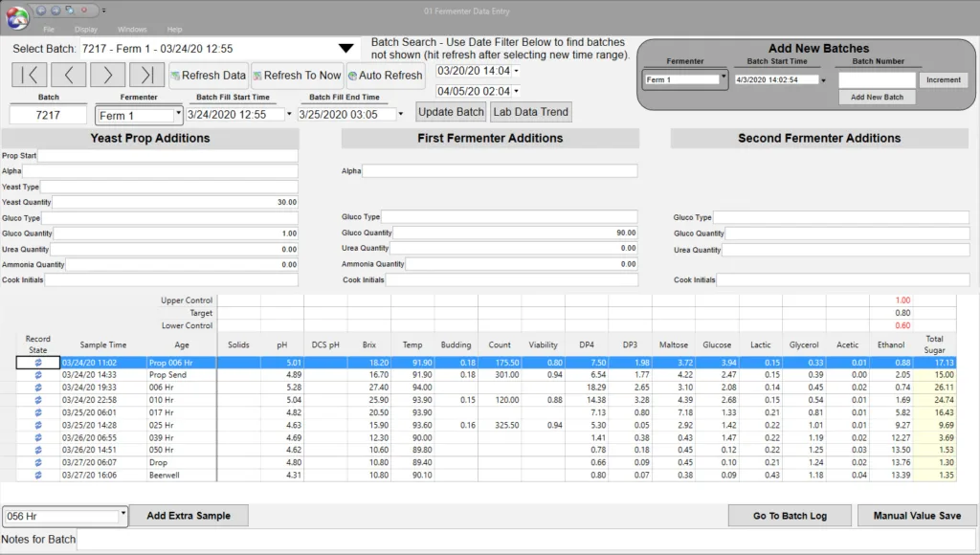This screenshot has height=555, width=980.
Task: Go to previous batch arrow
Action: pos(68,75)
